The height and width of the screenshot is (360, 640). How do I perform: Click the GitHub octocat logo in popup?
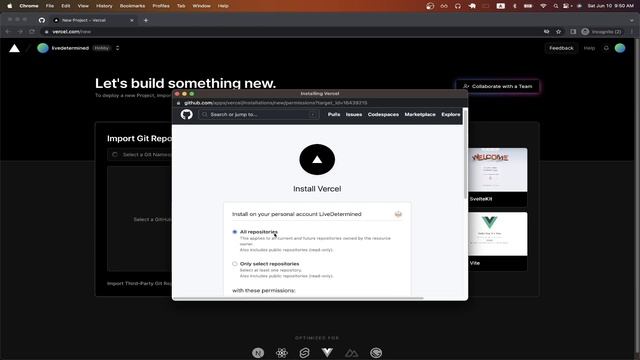(x=187, y=114)
